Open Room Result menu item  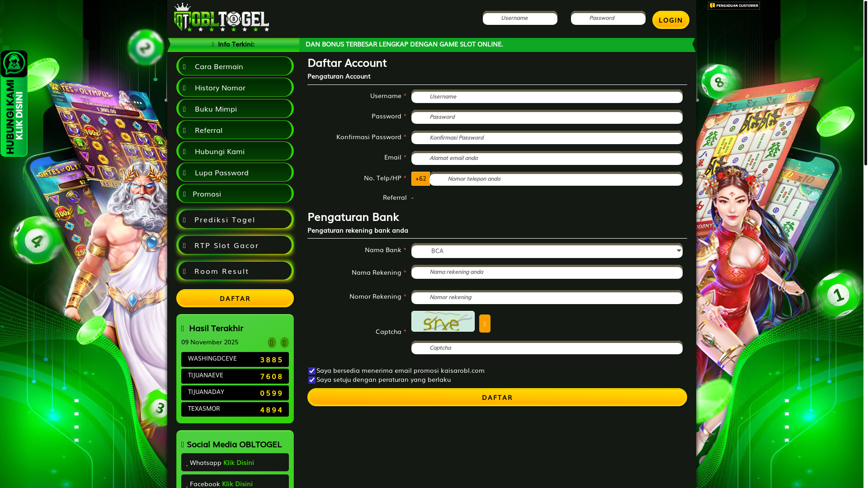click(235, 271)
